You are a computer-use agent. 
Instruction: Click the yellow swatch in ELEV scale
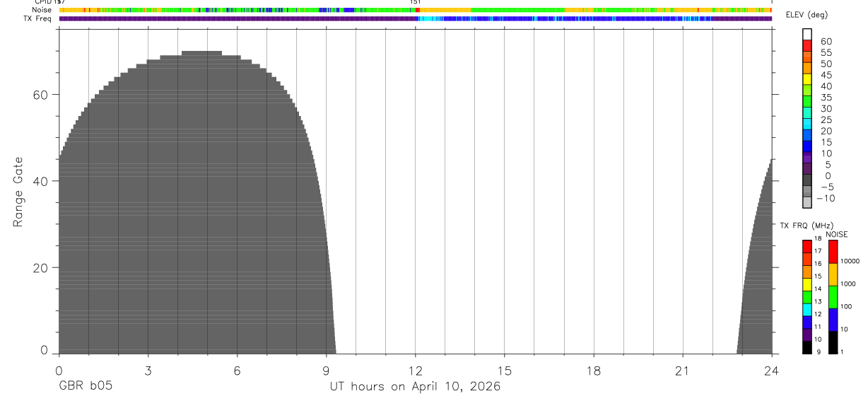coord(807,79)
